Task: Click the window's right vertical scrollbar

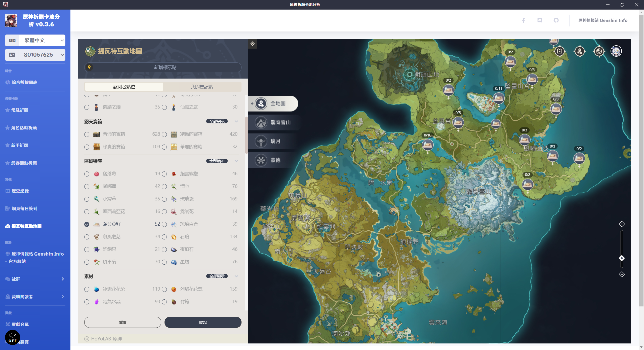Action: (x=641, y=161)
